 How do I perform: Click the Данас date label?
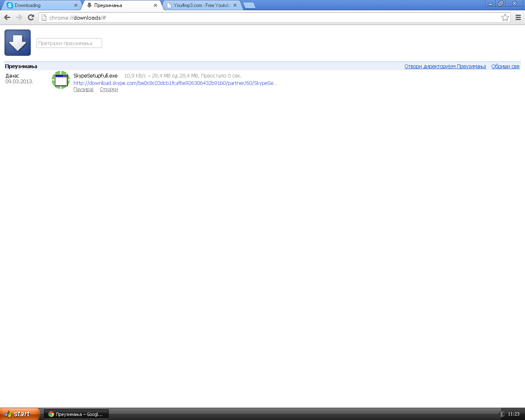[x=12, y=76]
